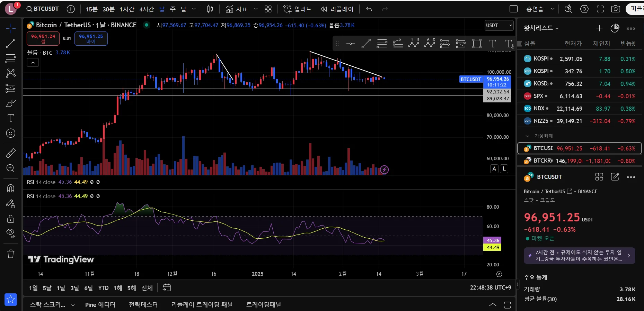Choose the Elliott correction wave A-C tool

pos(430,43)
